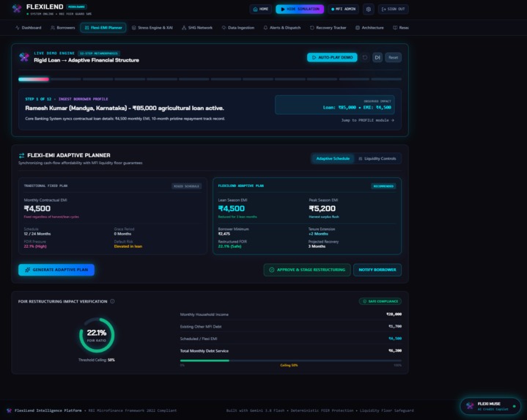
Task: Click the Hide Simulation button
Action: [300, 9]
